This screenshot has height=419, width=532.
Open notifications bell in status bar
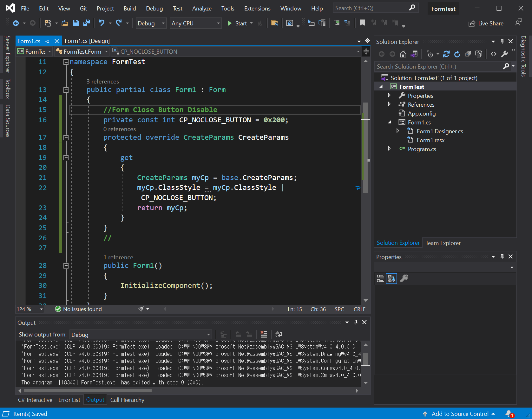click(x=509, y=414)
